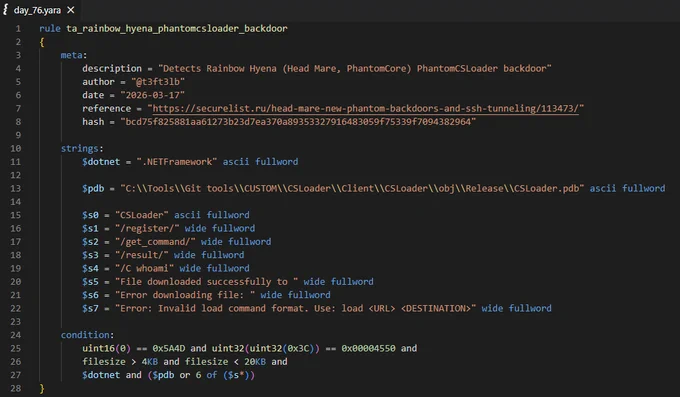
Task: Click the hash value starting bcd75f82
Action: [298, 122]
